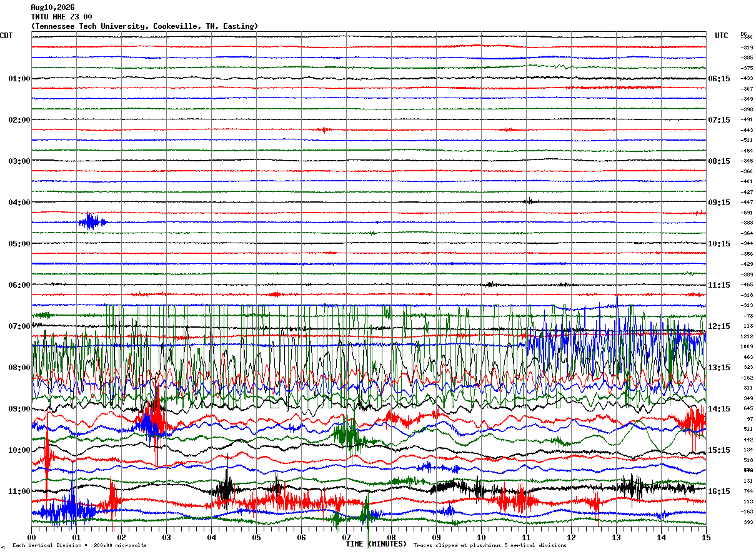Select the CDT timezone label
Viewport: 756px width, 554px height.
coord(6,36)
